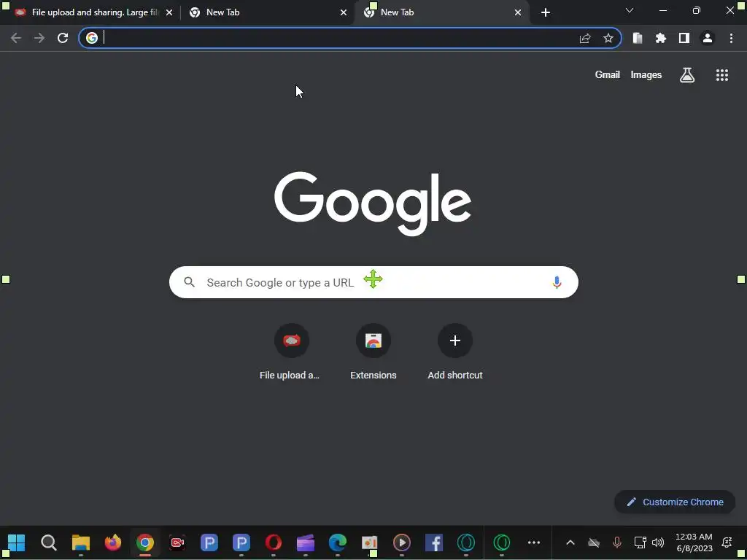Screen dimensions: 747x560
Task: Open the Extensions puzzle piece menu
Action: (661, 38)
